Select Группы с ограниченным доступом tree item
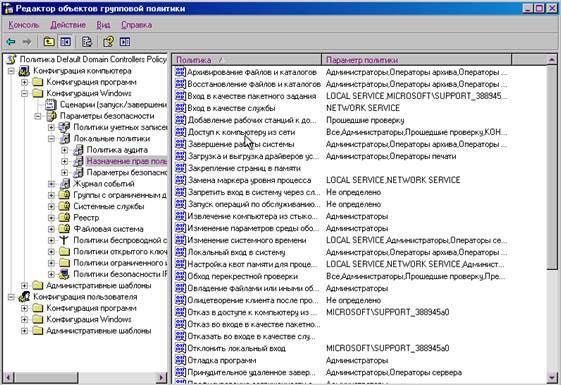This screenshot has width=561, height=385. (120, 195)
